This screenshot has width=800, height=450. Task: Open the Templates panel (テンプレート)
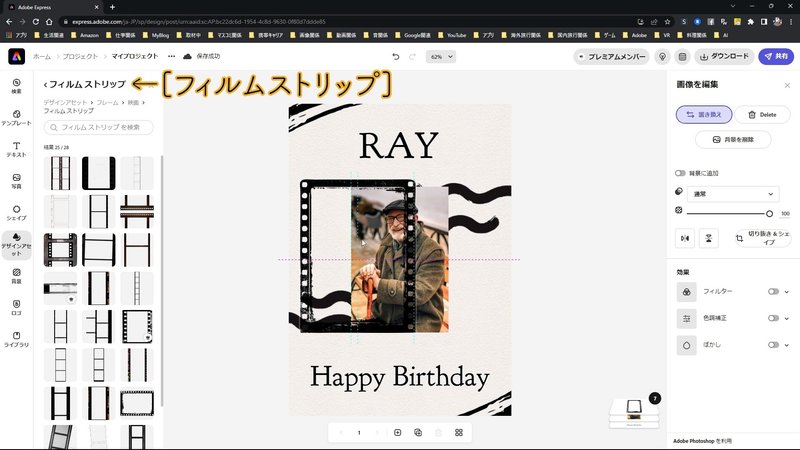16,118
